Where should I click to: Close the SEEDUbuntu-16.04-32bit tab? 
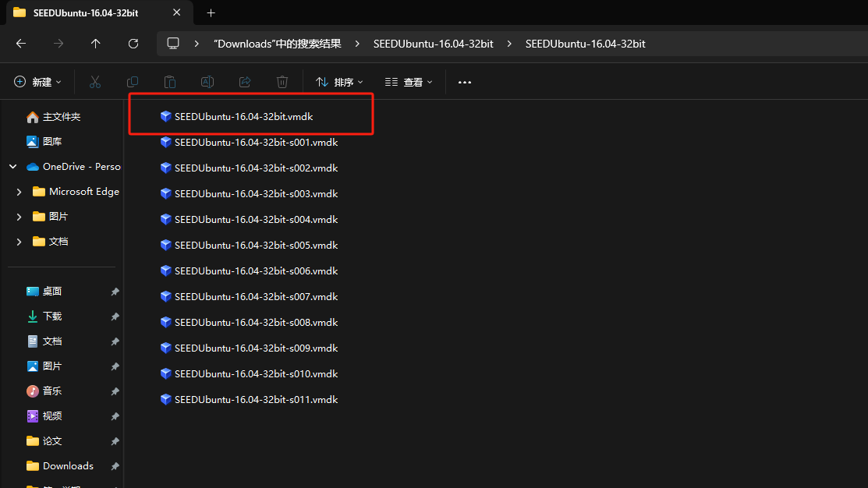176,12
